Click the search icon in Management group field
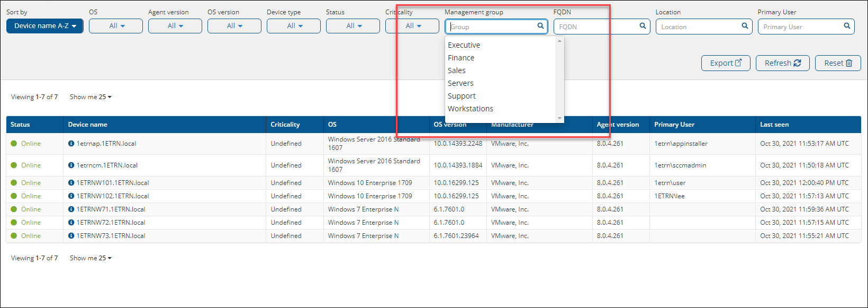The width and height of the screenshot is (868, 308). (540, 26)
